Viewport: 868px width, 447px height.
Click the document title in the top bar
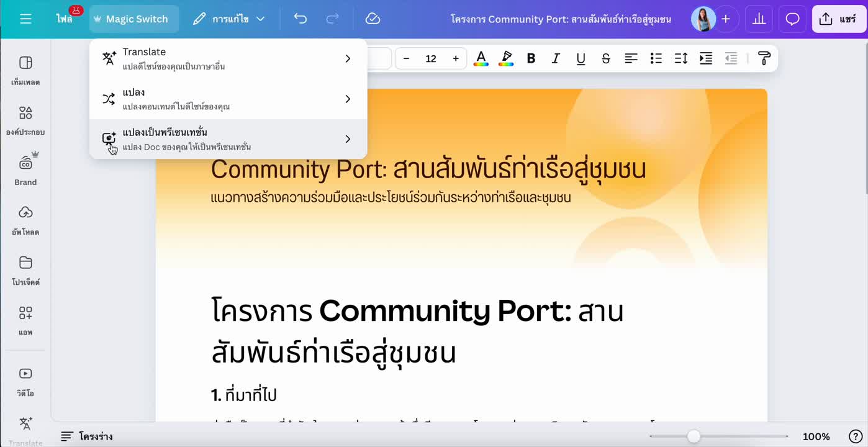coord(561,19)
